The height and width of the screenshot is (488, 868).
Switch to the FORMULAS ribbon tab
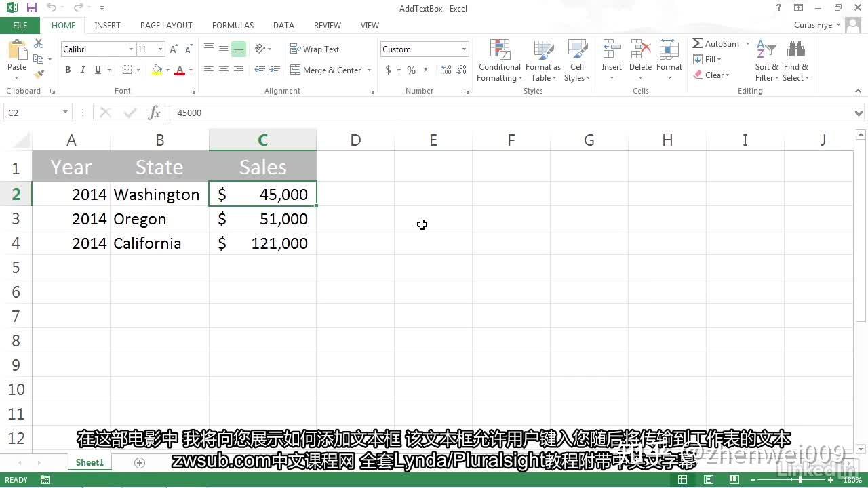coord(233,25)
